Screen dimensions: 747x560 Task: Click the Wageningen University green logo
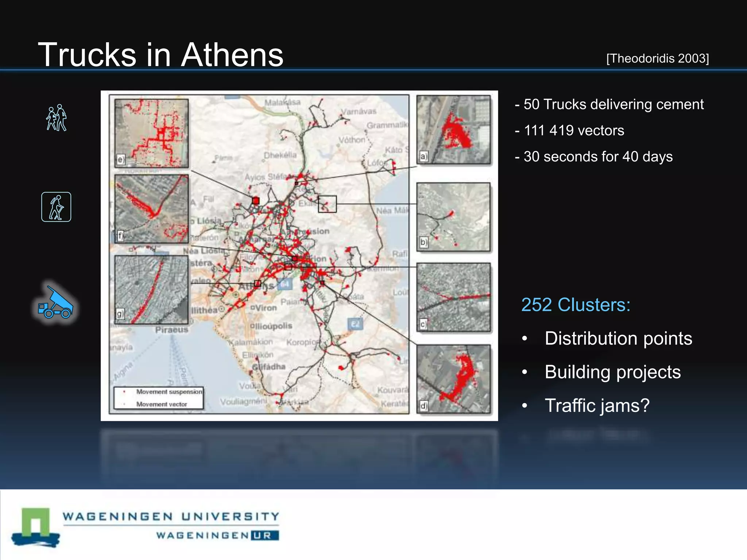tap(36, 527)
